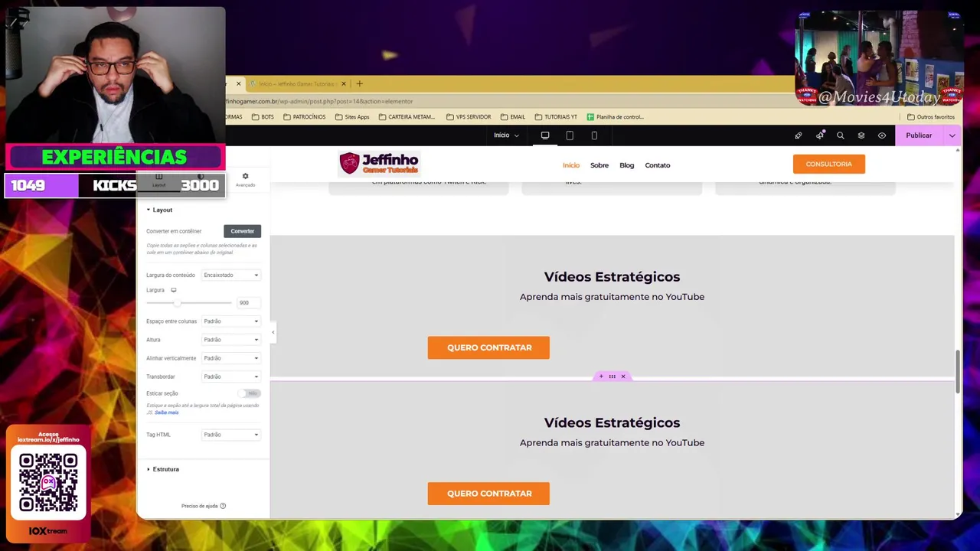Open the PATROCÍNIOS bookmark folder
Image resolution: width=980 pixels, height=551 pixels.
(x=305, y=117)
